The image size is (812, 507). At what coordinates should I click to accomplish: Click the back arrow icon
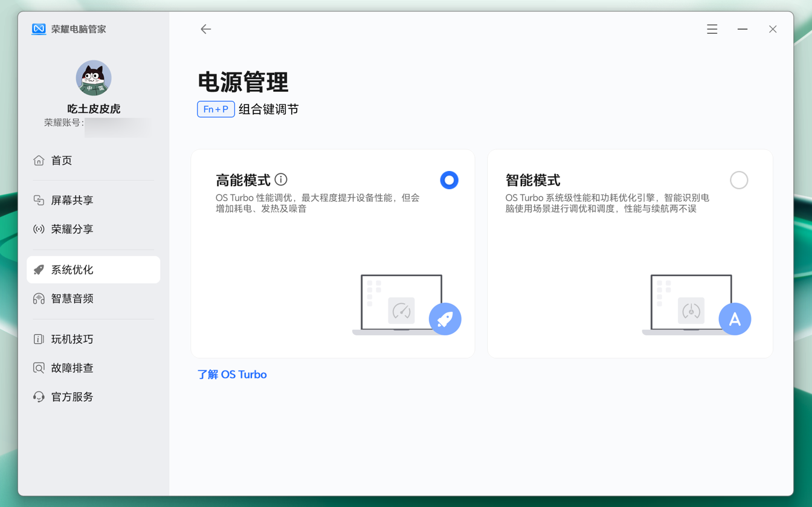[x=206, y=29]
